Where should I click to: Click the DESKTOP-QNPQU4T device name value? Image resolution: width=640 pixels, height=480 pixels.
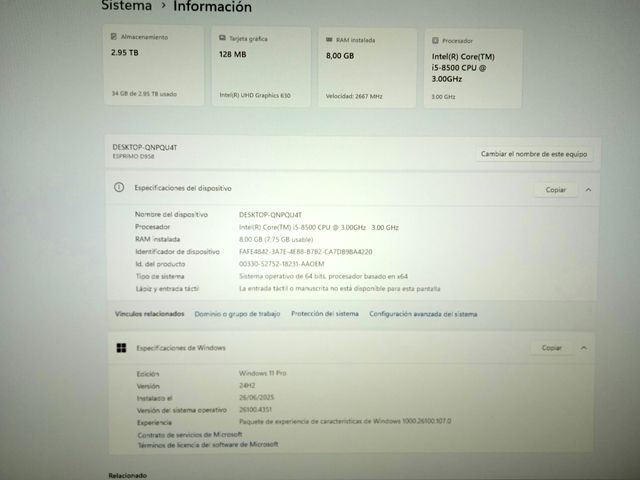coord(270,215)
